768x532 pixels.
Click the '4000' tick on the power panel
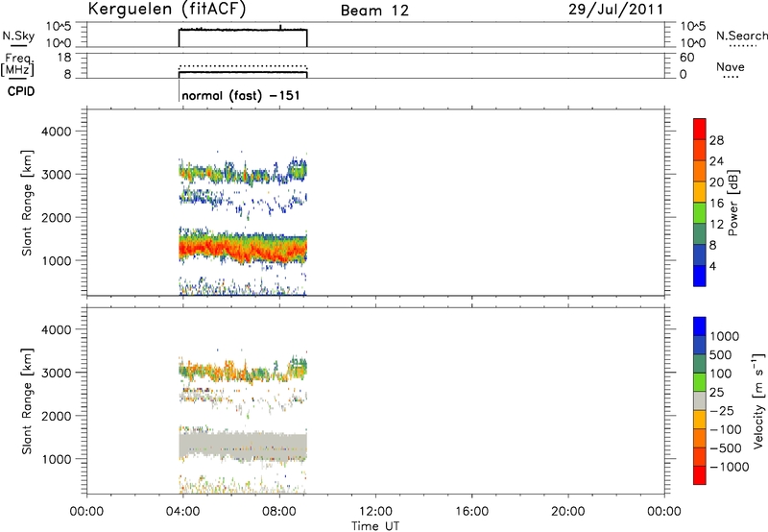(x=57, y=132)
